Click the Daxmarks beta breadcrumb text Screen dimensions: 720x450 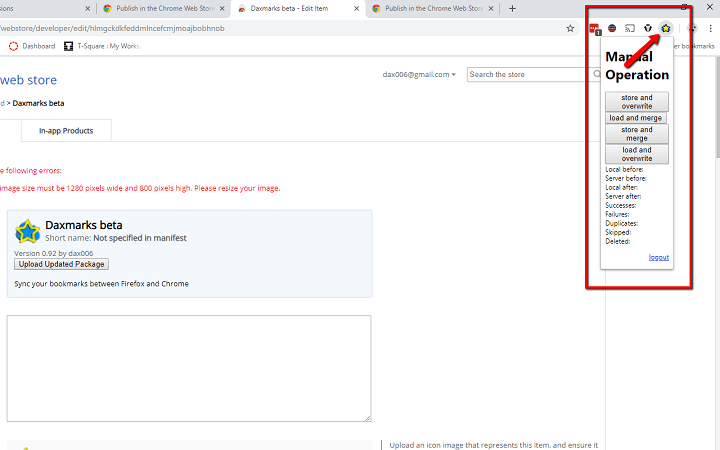[x=38, y=103]
